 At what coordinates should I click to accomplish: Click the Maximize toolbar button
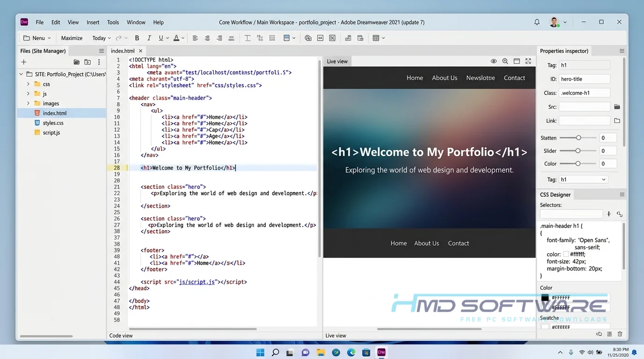[72, 38]
